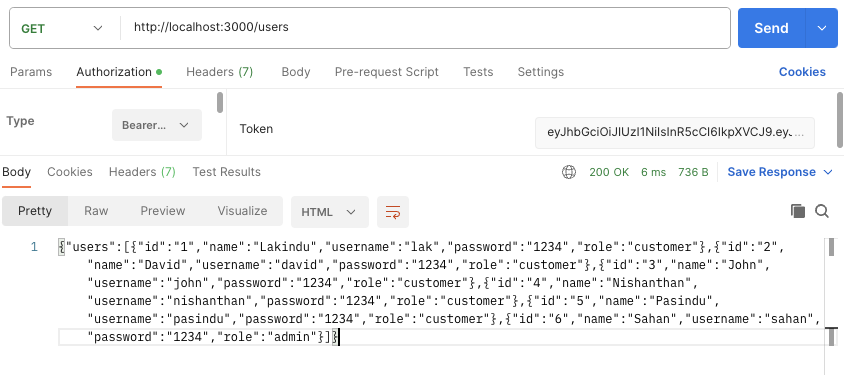Click the auth type panel scrollbar

click(220, 103)
